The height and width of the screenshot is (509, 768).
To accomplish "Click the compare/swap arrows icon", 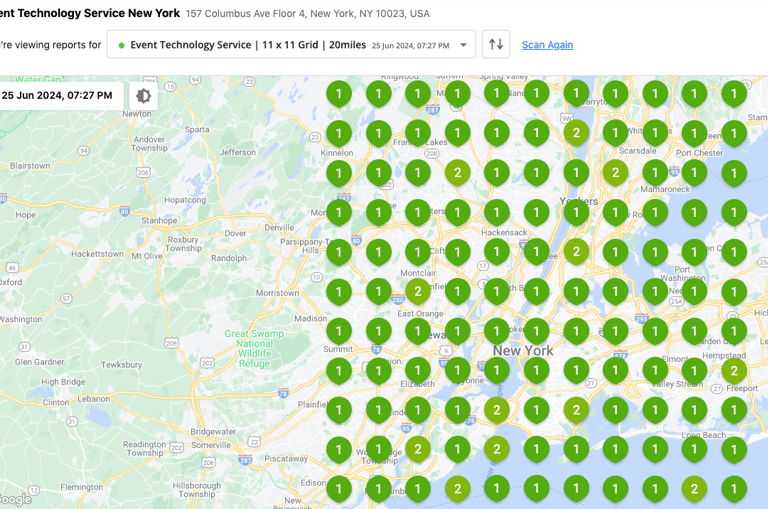I will (496, 45).
